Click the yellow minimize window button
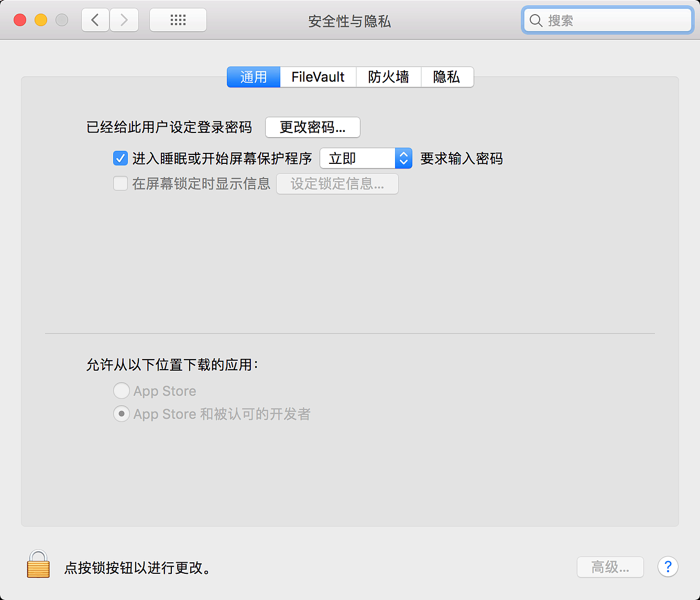The image size is (700, 600). click(41, 20)
